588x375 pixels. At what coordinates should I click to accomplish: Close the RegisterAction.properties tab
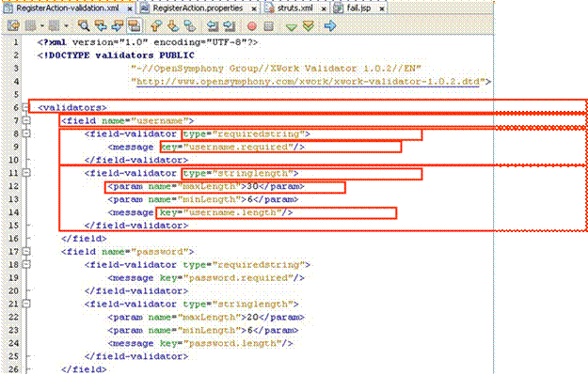coord(254,8)
